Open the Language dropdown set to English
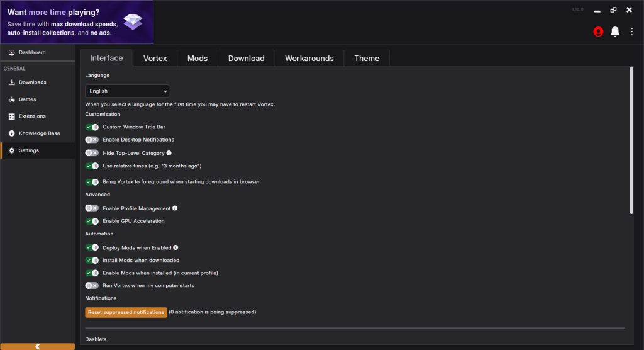Image resolution: width=644 pixels, height=350 pixels. [x=127, y=91]
